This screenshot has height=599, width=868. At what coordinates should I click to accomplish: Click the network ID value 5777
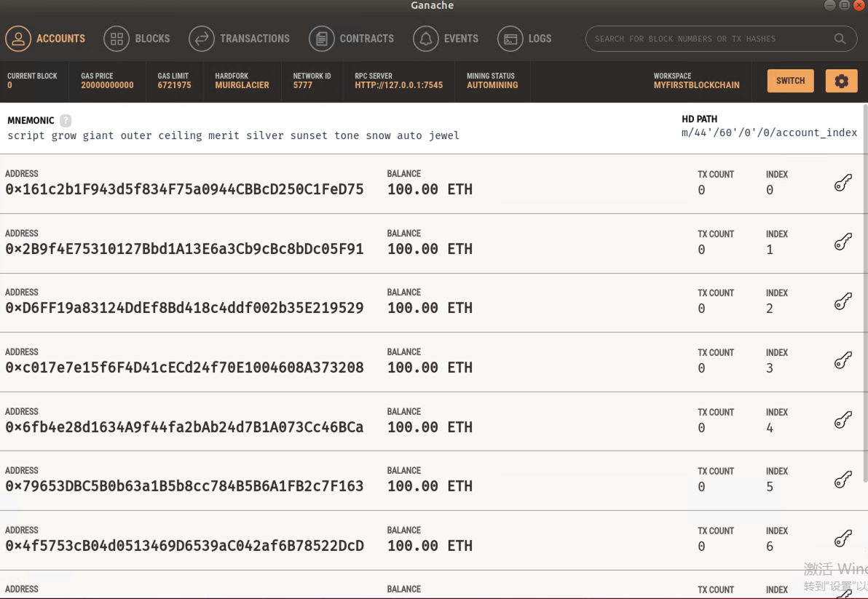[303, 85]
